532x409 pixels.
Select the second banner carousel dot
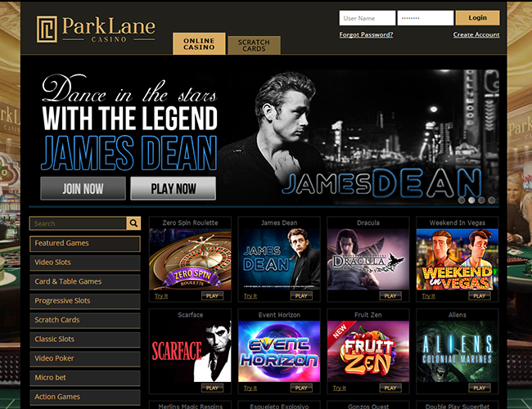(x=471, y=200)
